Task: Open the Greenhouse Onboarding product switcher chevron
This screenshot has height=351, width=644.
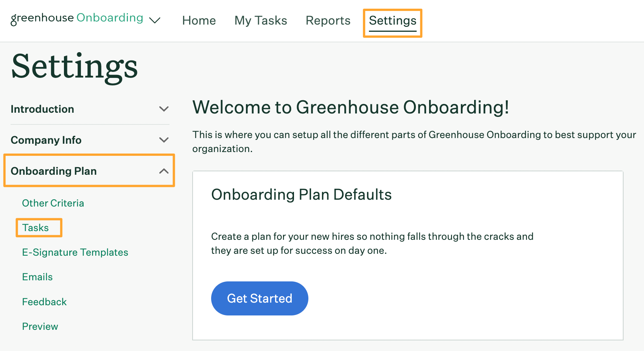Action: 155,20
